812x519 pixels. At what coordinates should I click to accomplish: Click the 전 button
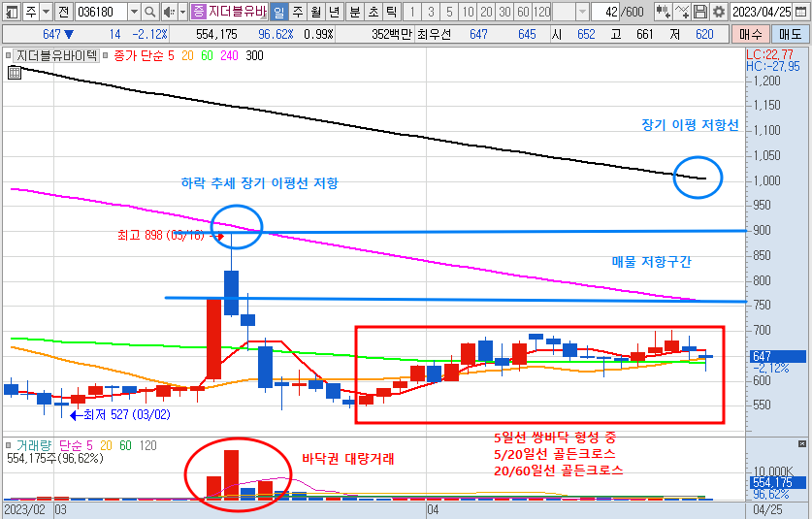tap(63, 12)
